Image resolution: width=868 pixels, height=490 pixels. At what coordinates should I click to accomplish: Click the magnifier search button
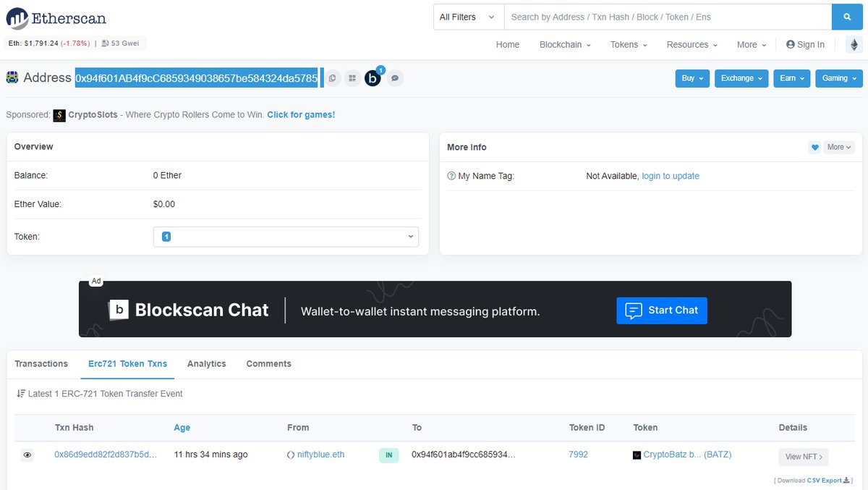click(847, 17)
